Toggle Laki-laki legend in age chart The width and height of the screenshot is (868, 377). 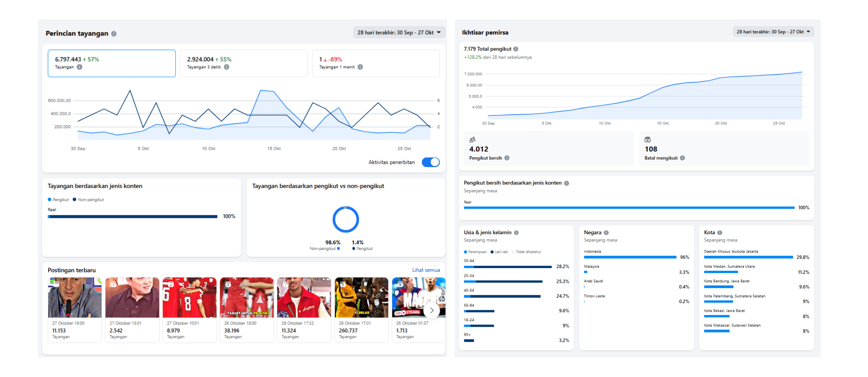[499, 252]
